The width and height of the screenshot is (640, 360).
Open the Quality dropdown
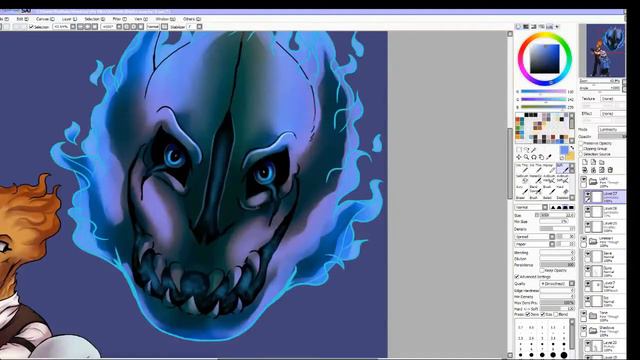click(x=557, y=284)
